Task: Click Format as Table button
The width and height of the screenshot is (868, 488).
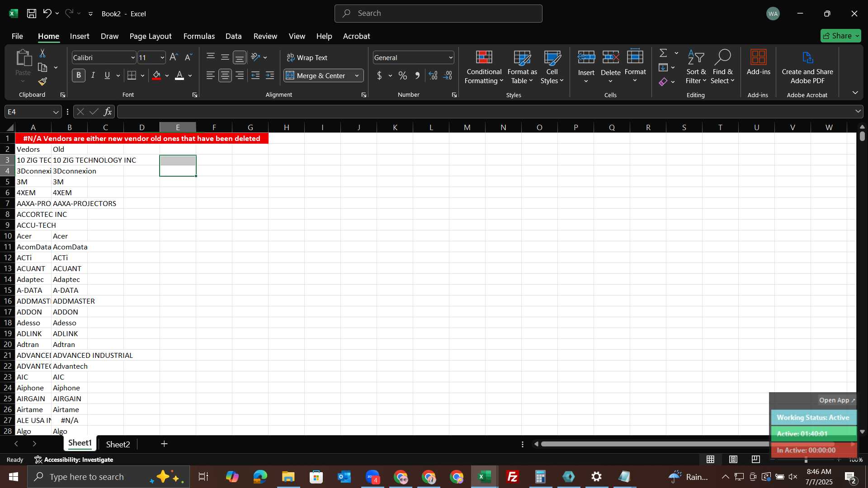Action: point(522,67)
